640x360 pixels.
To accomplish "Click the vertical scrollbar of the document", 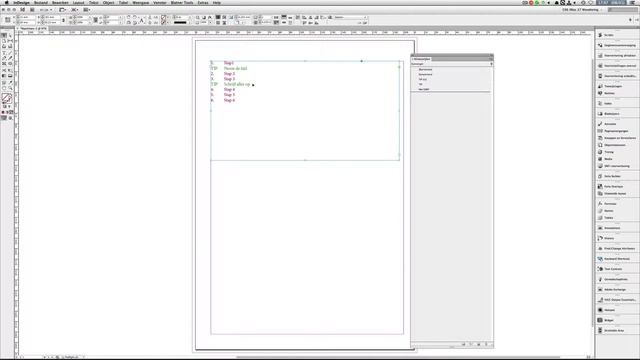I will pyautogui.click(x=593, y=192).
